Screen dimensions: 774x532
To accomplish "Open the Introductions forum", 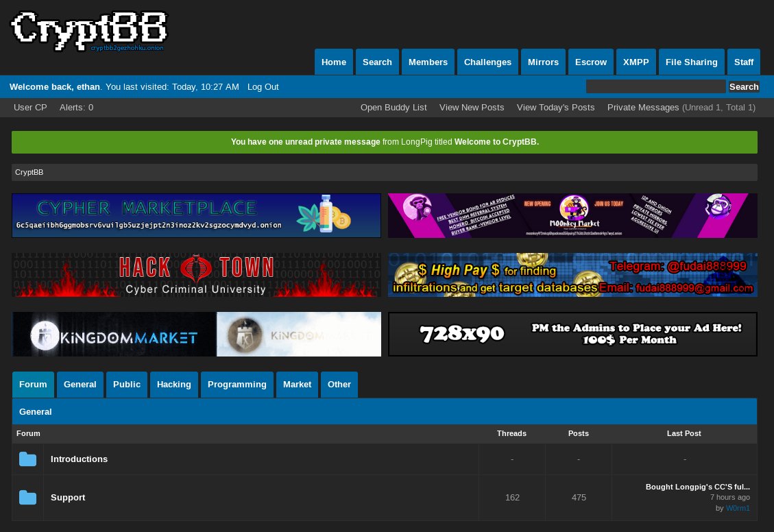I will click(x=79, y=459).
